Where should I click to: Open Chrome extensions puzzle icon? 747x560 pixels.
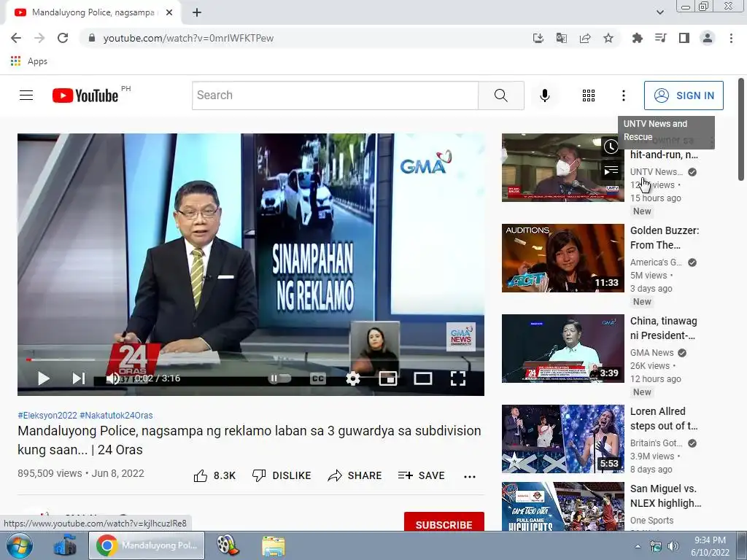tap(638, 38)
